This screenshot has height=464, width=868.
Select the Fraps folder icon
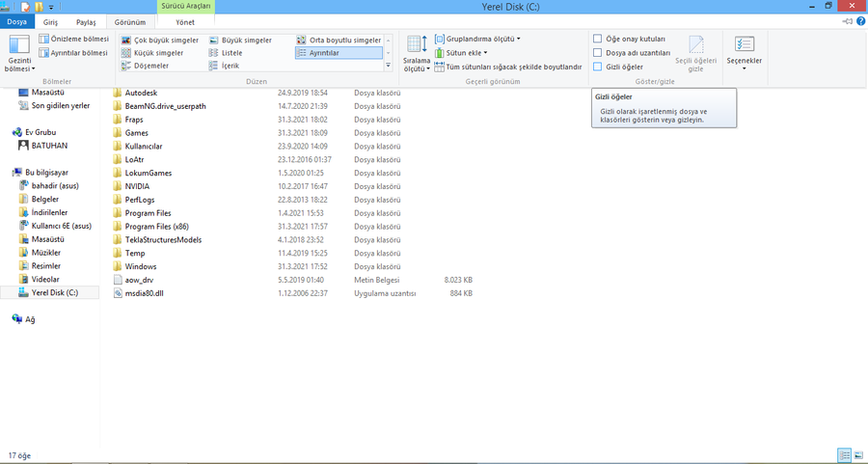117,120
